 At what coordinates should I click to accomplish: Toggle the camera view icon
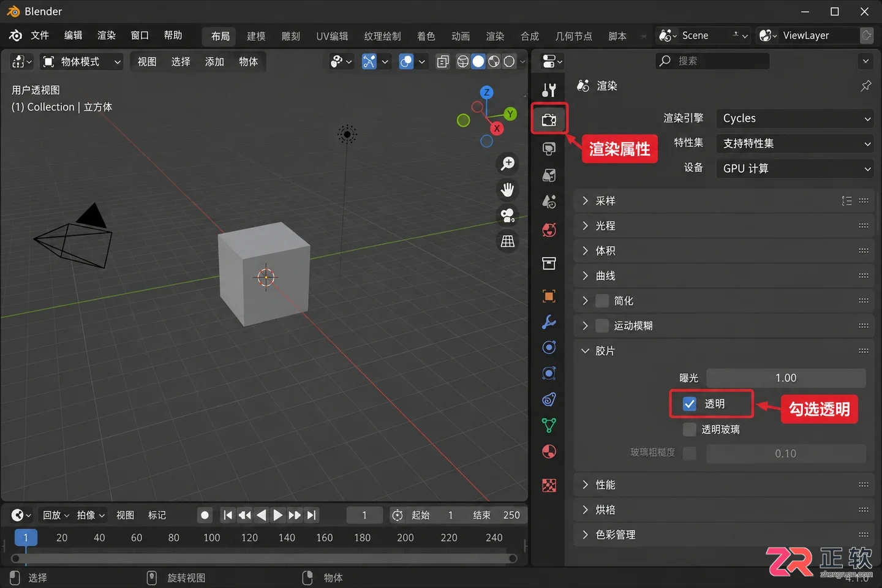tap(507, 216)
